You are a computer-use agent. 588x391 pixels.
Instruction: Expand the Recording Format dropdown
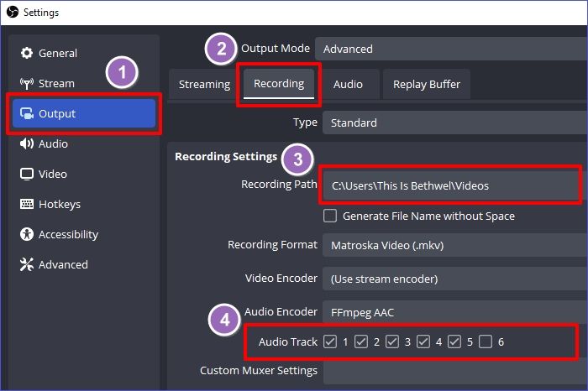451,245
